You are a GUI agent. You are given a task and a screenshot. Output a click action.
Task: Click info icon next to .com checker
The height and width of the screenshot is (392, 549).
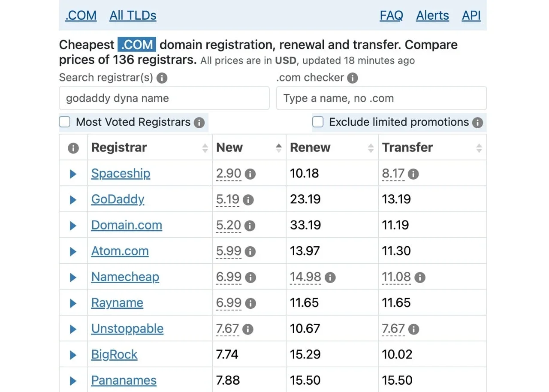tap(353, 78)
